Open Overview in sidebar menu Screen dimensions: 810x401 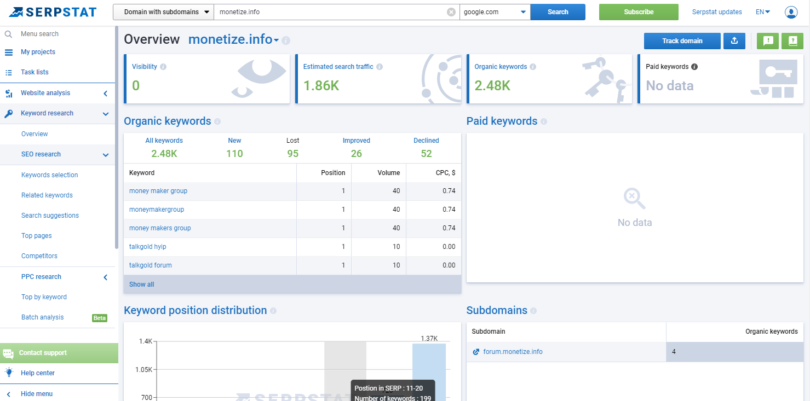point(35,134)
